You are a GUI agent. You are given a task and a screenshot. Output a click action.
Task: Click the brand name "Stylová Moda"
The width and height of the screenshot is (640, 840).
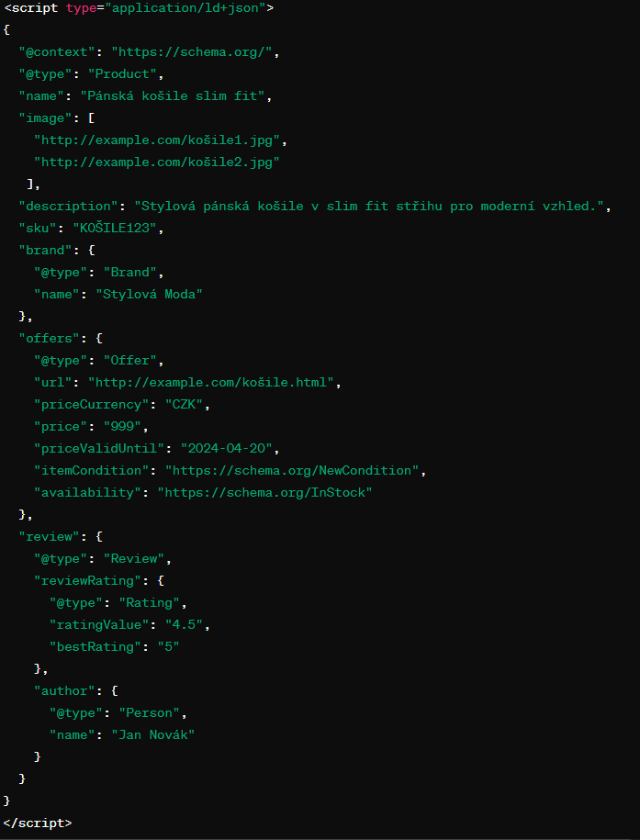(x=149, y=294)
